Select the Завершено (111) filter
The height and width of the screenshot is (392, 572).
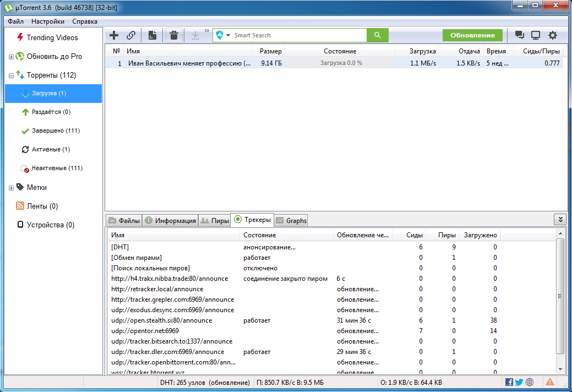56,130
